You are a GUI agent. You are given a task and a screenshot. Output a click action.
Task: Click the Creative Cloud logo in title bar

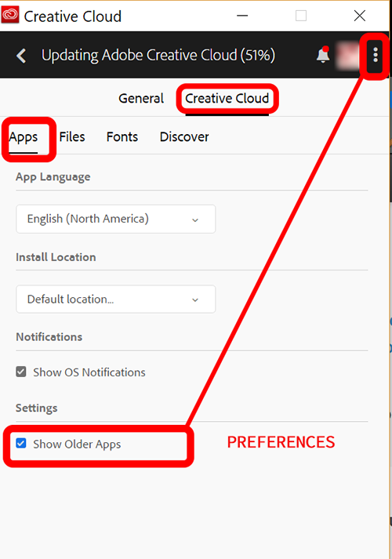10,16
